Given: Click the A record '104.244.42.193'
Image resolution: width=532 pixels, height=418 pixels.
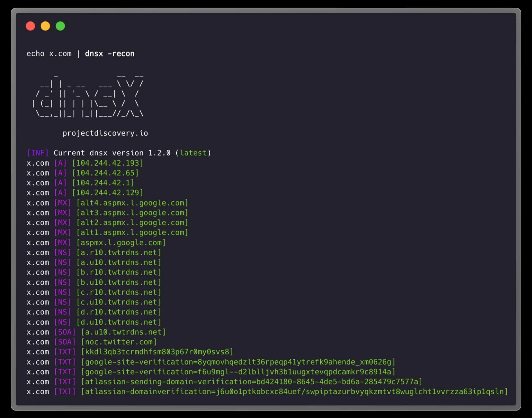Looking at the screenshot, I should [x=108, y=163].
